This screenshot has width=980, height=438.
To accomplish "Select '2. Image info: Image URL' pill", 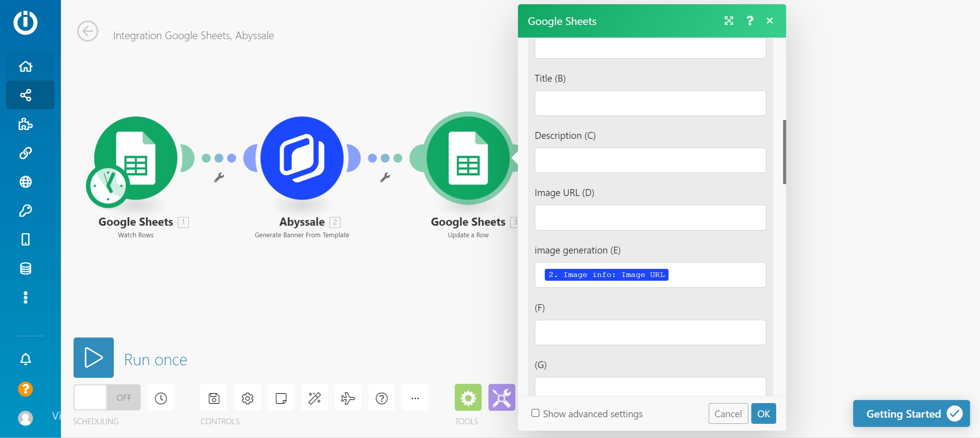I will click(x=606, y=275).
